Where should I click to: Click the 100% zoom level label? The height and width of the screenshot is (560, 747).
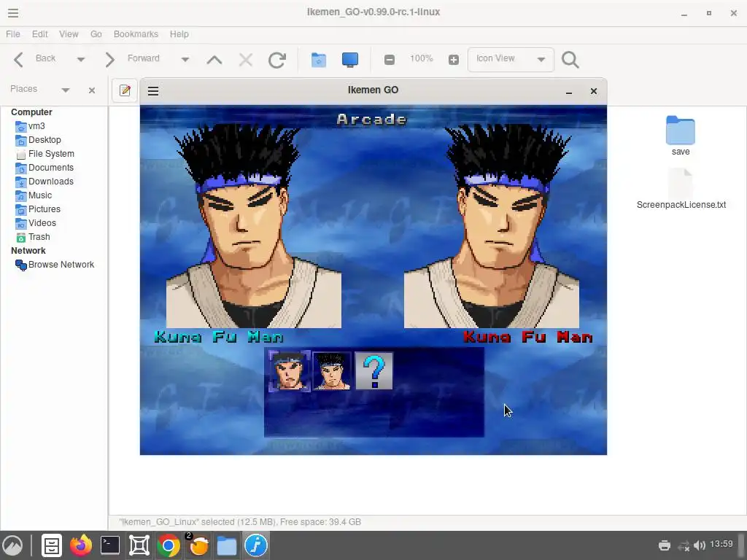coord(422,58)
